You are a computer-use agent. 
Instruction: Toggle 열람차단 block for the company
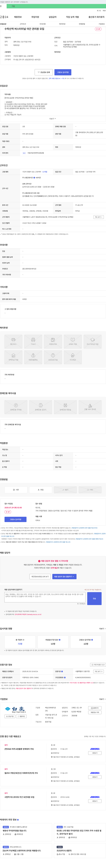21,716
